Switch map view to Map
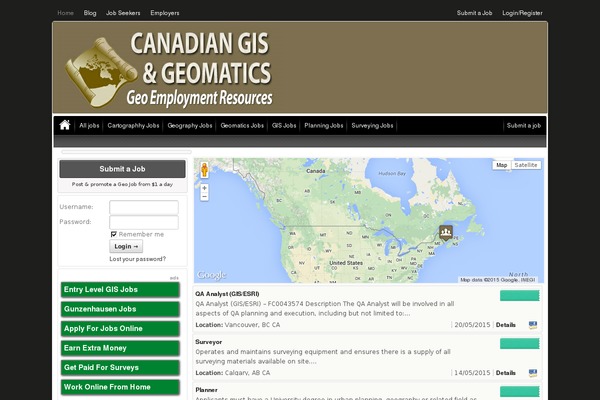This screenshot has width=600, height=400. click(501, 165)
